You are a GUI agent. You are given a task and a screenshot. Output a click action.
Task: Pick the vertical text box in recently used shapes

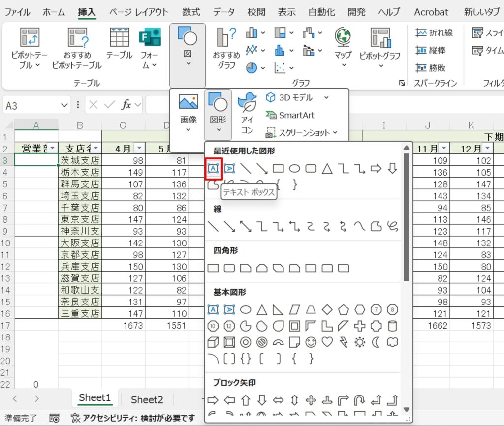coord(229,168)
